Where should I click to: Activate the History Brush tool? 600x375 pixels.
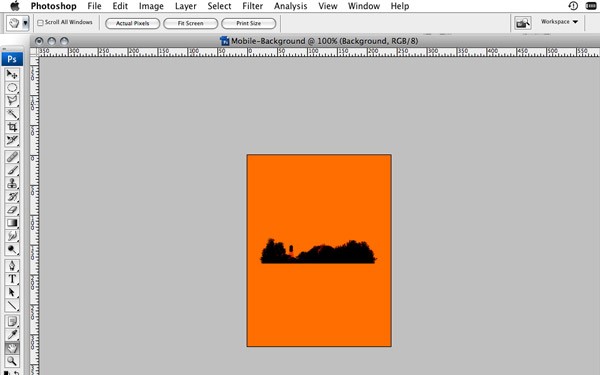pos(12,197)
